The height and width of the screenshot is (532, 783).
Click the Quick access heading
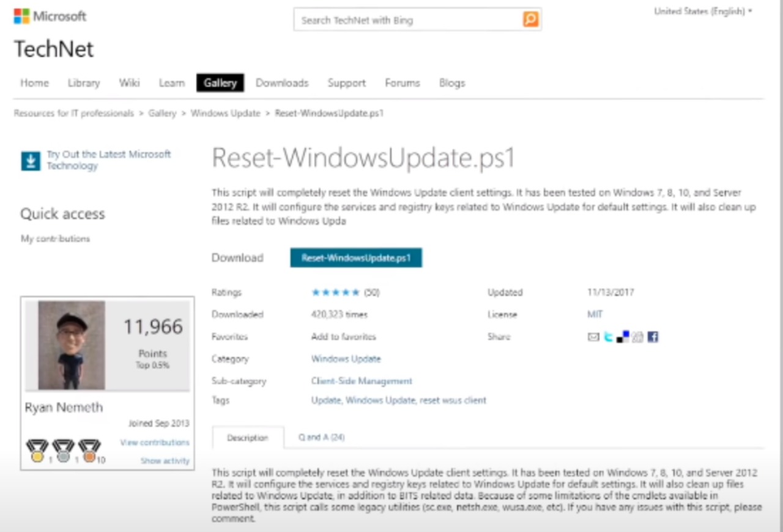tap(62, 214)
